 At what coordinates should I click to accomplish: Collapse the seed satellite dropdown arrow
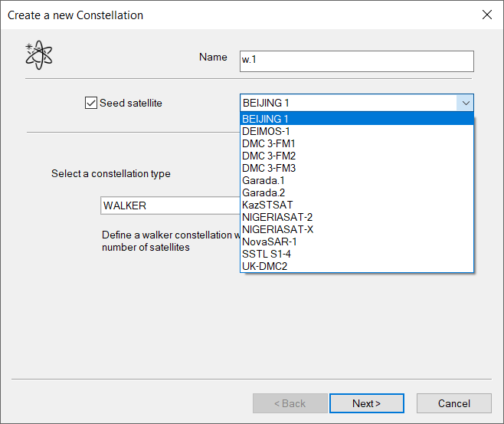pos(465,103)
